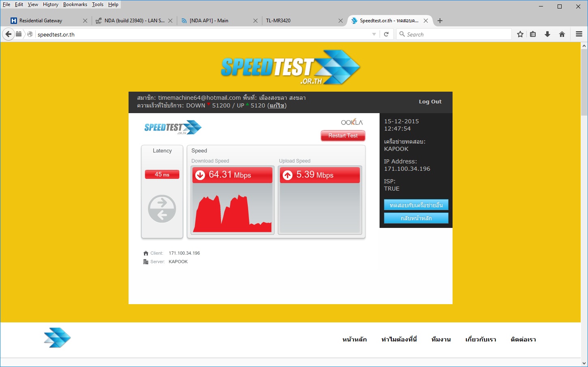588x367 pixels.
Task: Click the latency two-way arrows icon
Action: coord(162,209)
